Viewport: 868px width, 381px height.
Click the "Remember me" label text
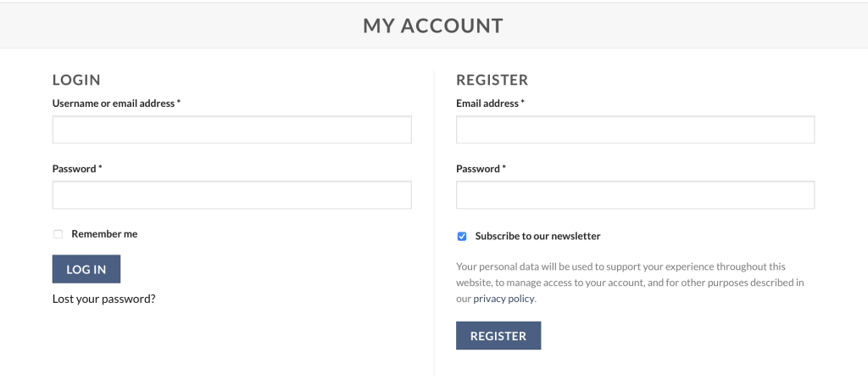point(104,234)
